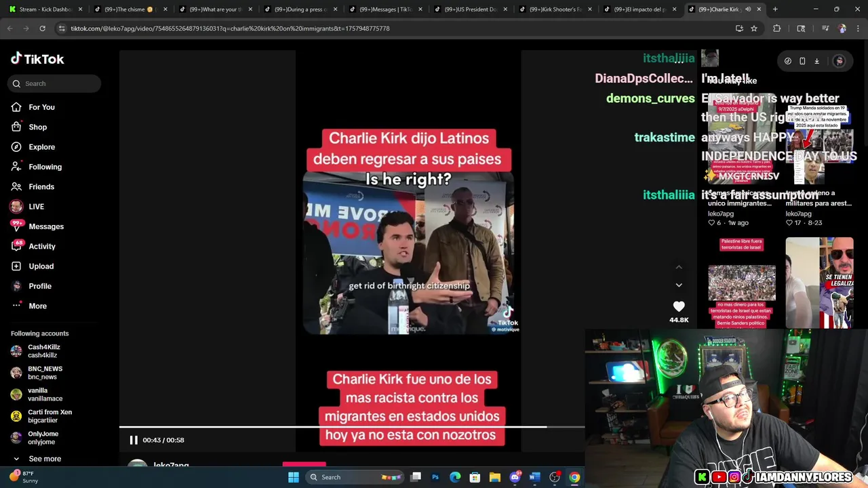Pause the video playback

[134, 440]
